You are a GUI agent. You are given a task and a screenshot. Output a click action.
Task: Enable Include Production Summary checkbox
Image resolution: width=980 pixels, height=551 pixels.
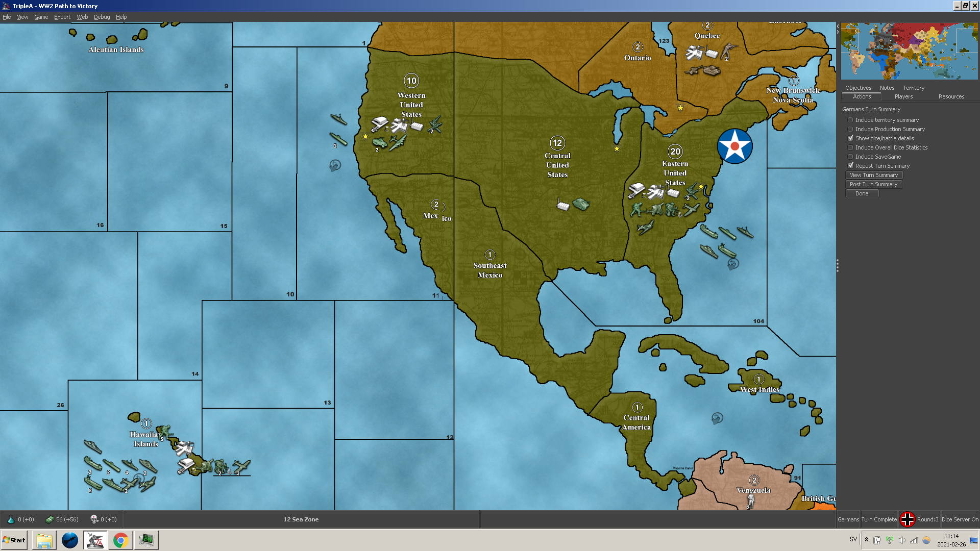(850, 129)
